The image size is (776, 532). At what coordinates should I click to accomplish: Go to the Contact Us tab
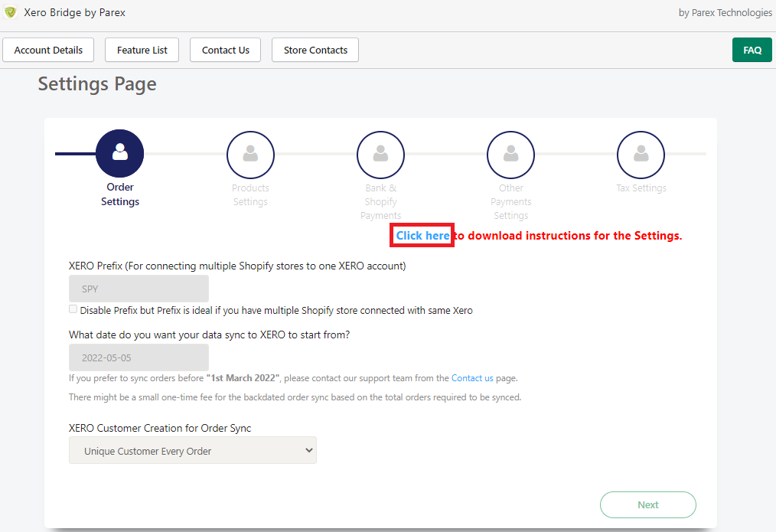click(x=225, y=50)
